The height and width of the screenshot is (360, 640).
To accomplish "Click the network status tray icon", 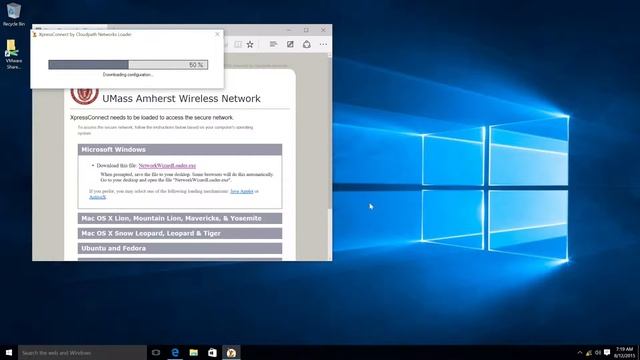I will coord(589,353).
